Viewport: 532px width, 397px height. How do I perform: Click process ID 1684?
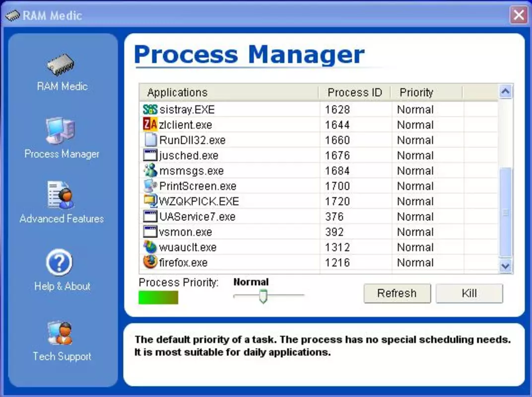(x=337, y=171)
